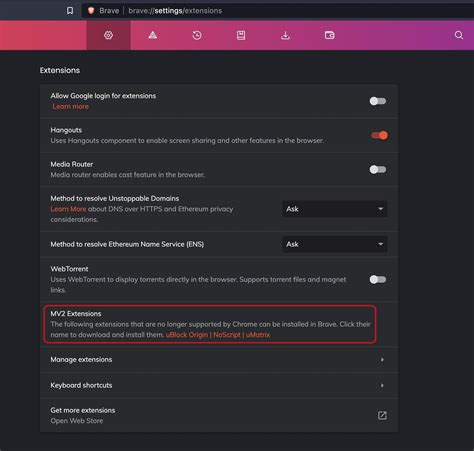The height and width of the screenshot is (451, 474).
Task: Expand Manage extensions chevron
Action: pyautogui.click(x=382, y=360)
